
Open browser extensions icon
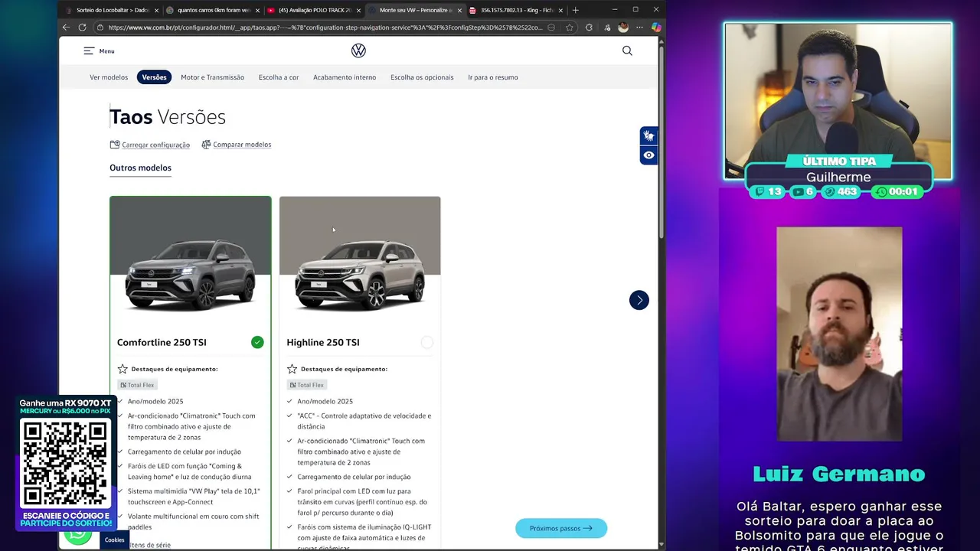(589, 28)
